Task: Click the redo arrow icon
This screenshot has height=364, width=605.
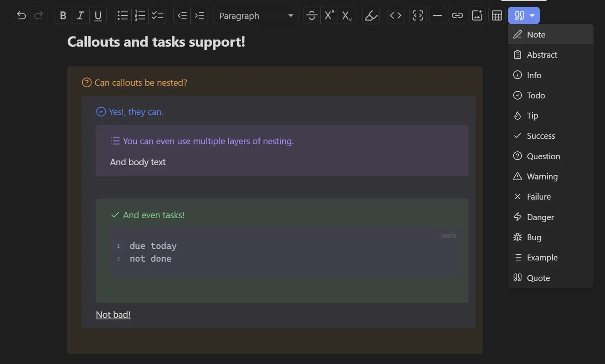Action: (39, 16)
